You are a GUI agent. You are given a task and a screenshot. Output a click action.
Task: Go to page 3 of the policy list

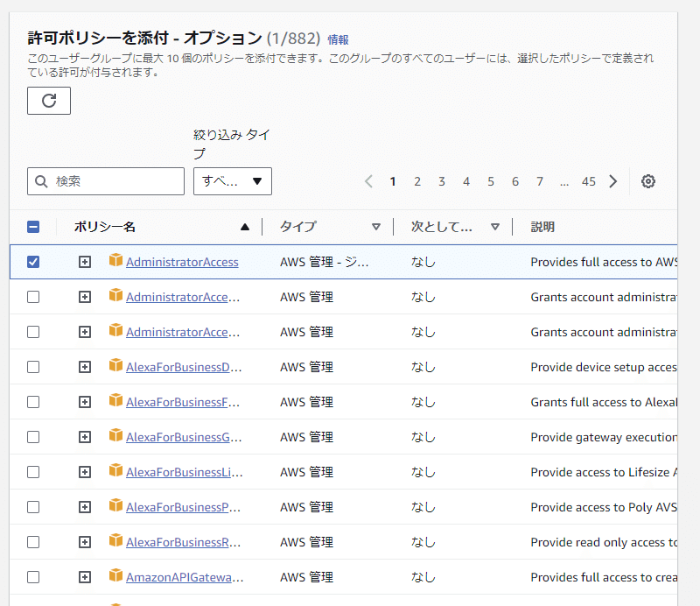[x=442, y=181]
